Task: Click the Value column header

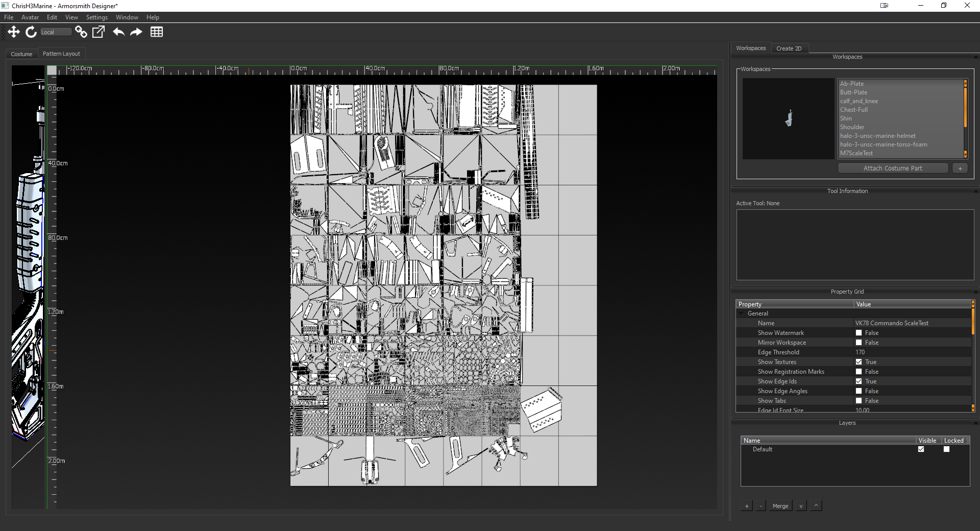Action: click(912, 304)
